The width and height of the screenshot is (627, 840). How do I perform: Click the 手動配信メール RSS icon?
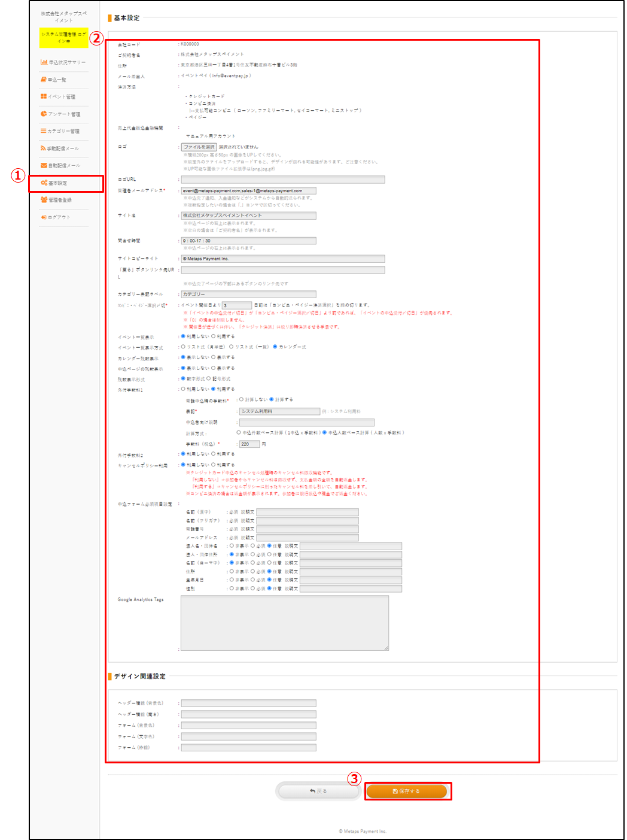pyautogui.click(x=43, y=148)
